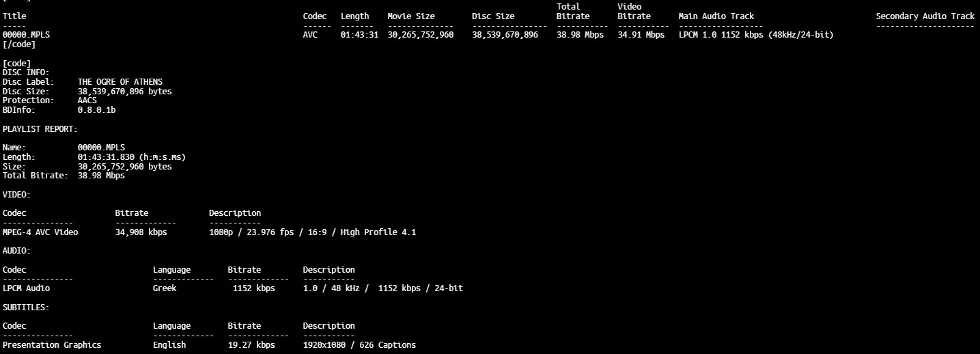Click the AACS protection value
The height and width of the screenshot is (354, 980).
87,100
